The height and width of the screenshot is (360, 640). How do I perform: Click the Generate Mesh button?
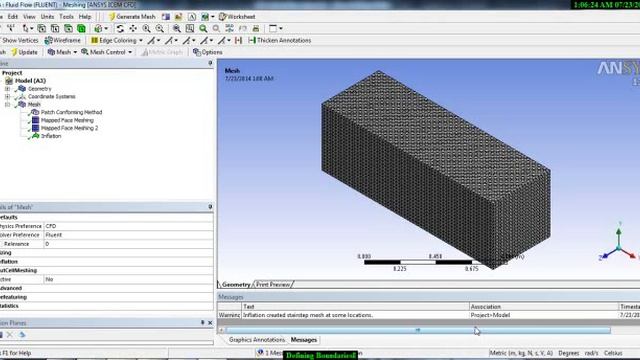pos(132,17)
